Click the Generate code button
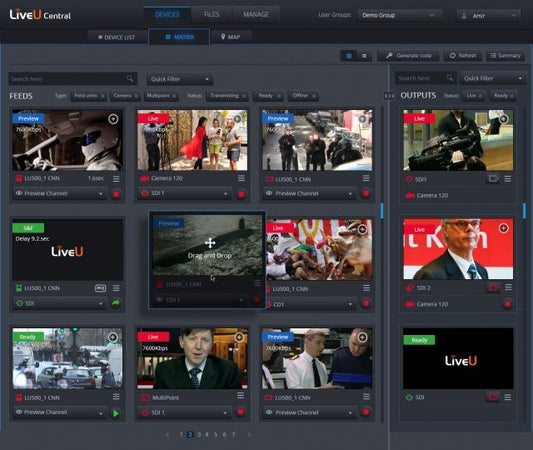Screen dimensions: 533x450 409,55
